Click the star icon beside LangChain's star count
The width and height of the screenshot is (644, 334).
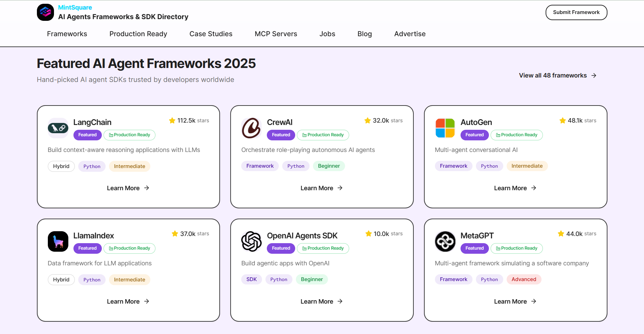tap(172, 121)
